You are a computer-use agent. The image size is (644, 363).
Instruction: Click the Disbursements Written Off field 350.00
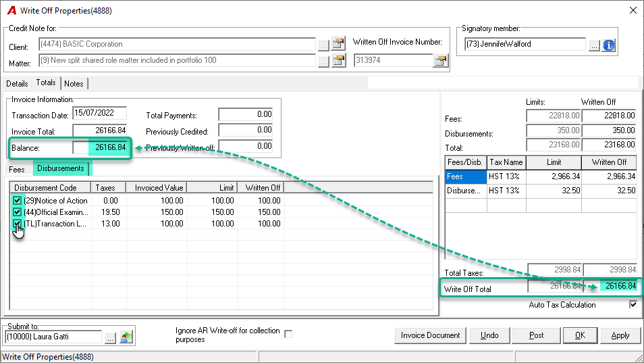610,130
